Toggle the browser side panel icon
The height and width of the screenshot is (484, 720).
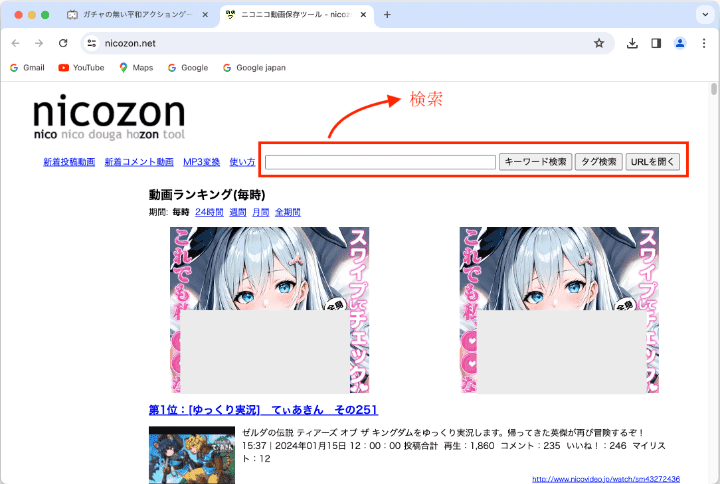click(x=656, y=43)
